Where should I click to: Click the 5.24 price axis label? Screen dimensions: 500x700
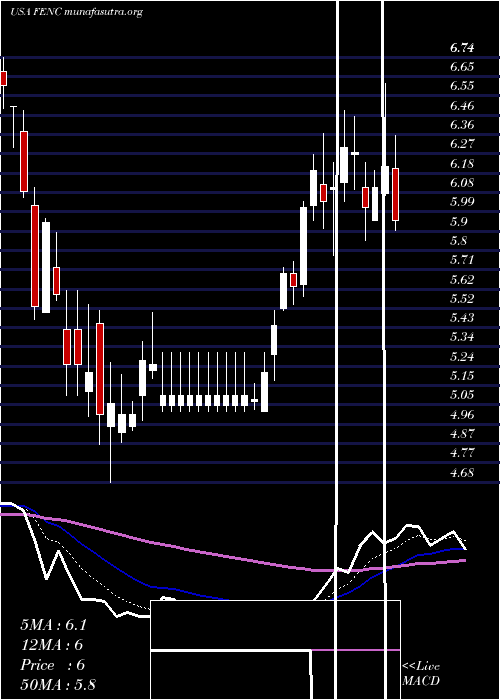click(x=462, y=356)
